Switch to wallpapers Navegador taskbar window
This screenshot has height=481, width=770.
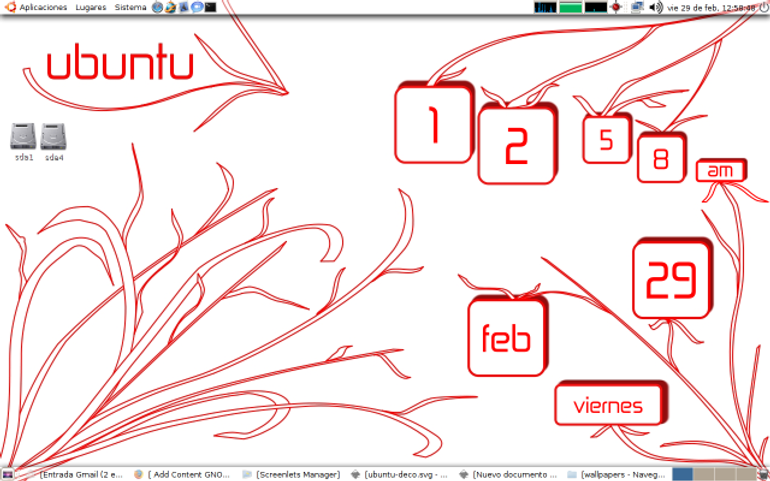(x=617, y=475)
